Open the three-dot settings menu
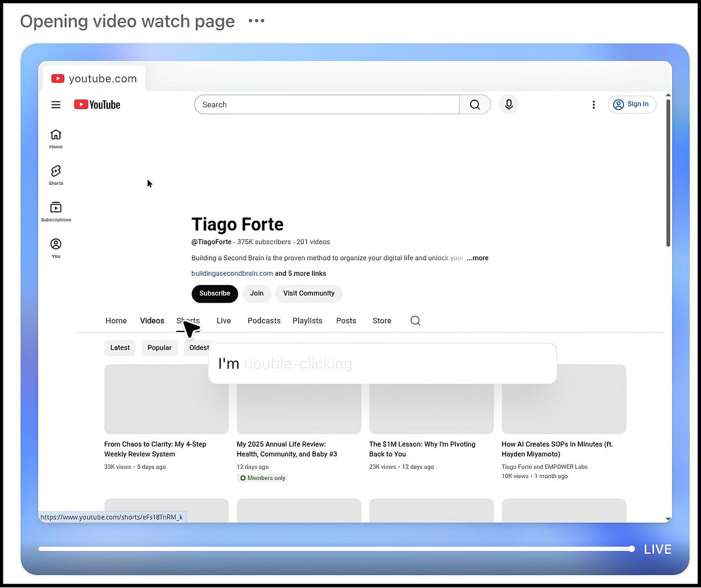 pyautogui.click(x=594, y=104)
